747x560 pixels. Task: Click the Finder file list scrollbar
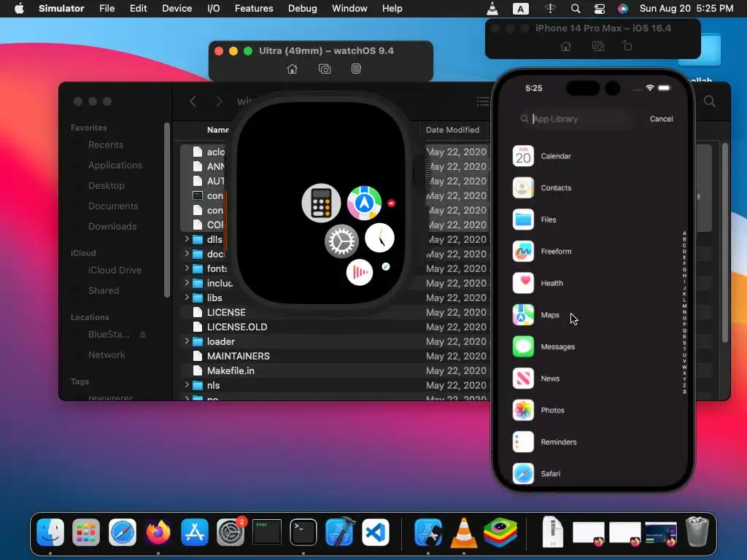[x=724, y=243]
